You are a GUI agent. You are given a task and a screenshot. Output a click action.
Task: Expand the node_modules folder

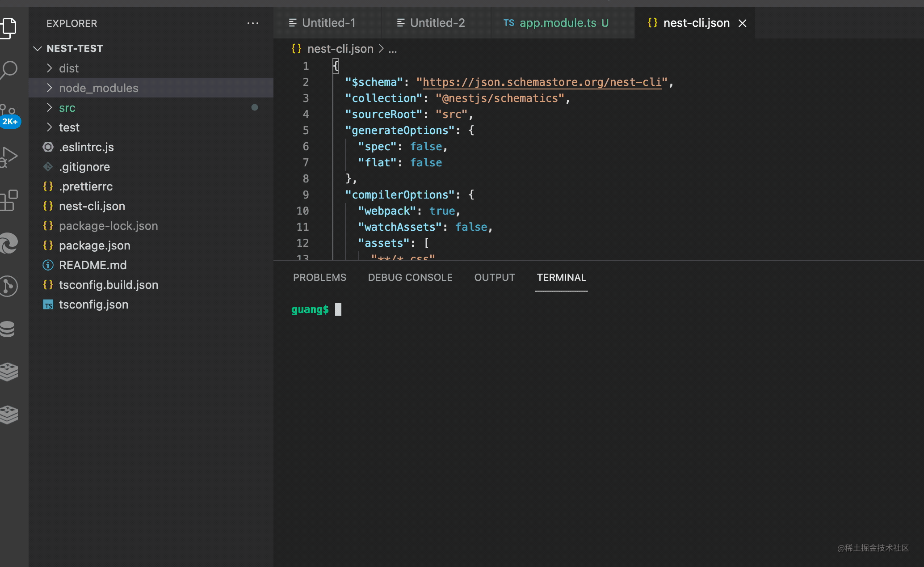(x=98, y=88)
